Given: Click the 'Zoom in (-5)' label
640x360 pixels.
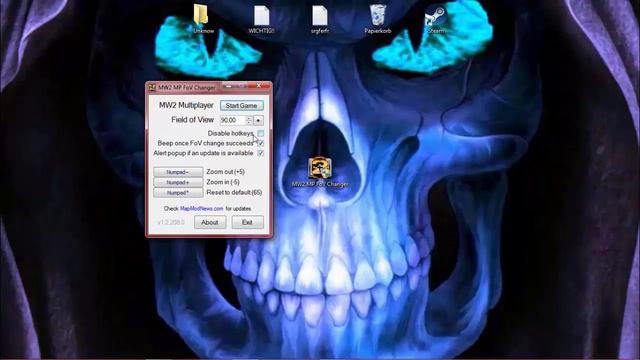Looking at the screenshot, I should coord(223,182).
